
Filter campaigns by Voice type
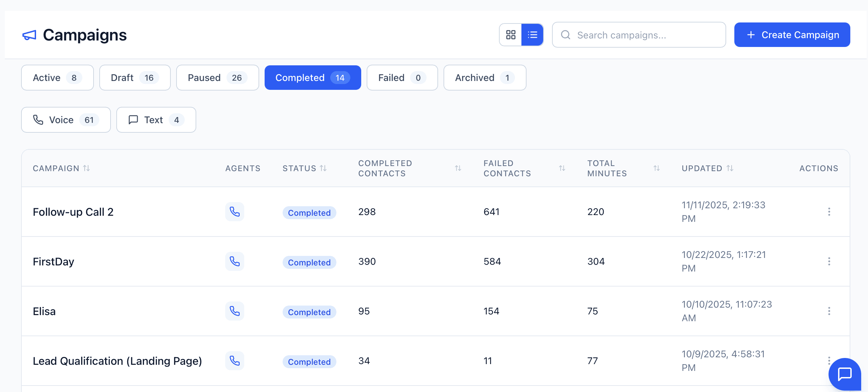point(66,120)
